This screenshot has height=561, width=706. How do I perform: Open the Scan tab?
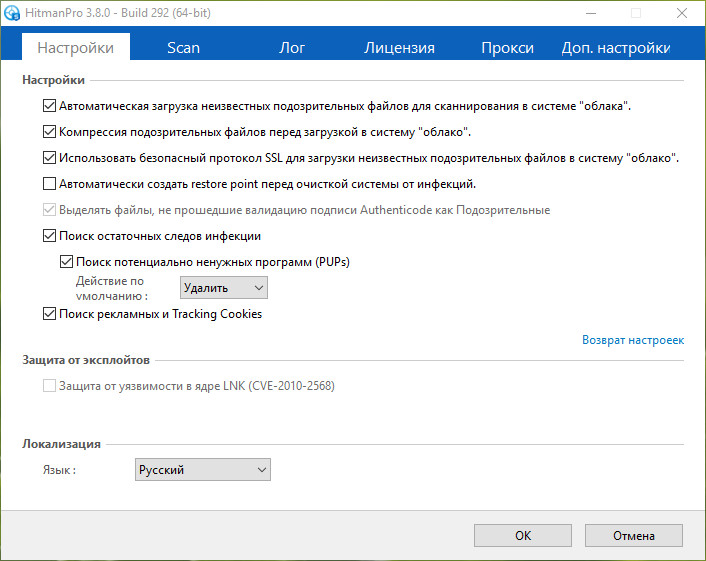coord(183,47)
